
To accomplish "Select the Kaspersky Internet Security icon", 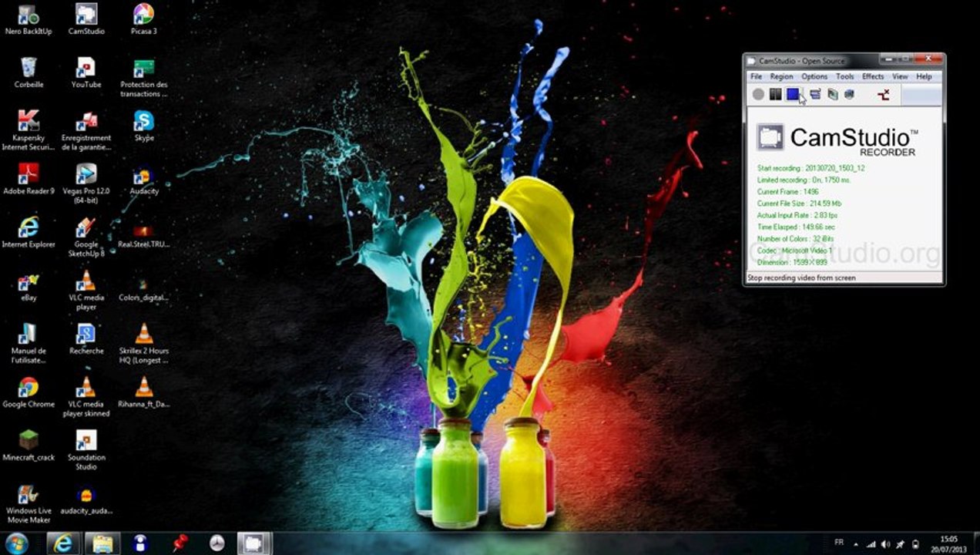I will pos(29,129).
